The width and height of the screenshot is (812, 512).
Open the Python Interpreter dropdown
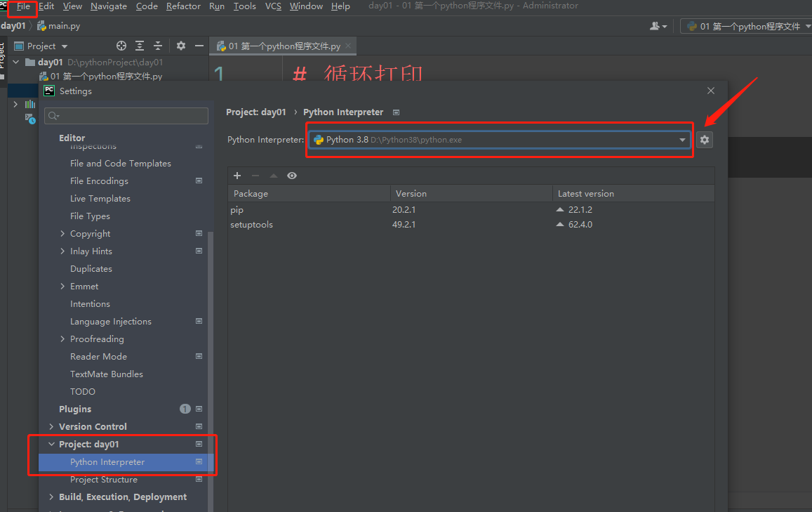pyautogui.click(x=500, y=139)
